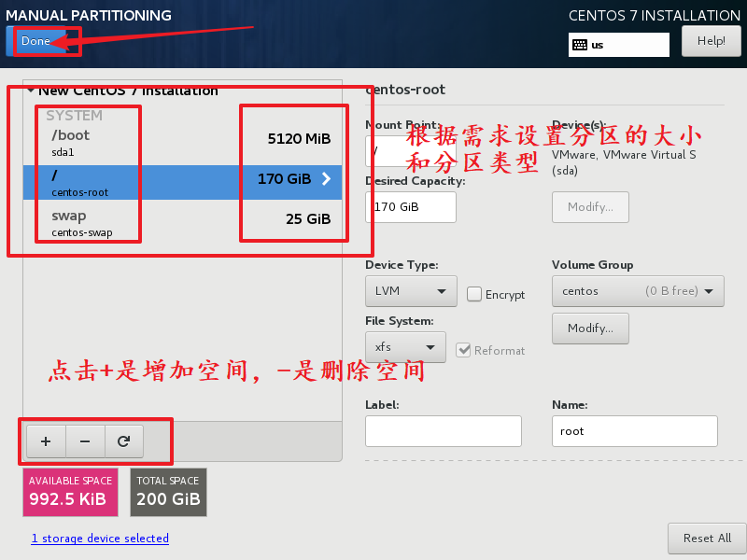
Task: Click the 5120 MiB size value
Action: point(299,139)
